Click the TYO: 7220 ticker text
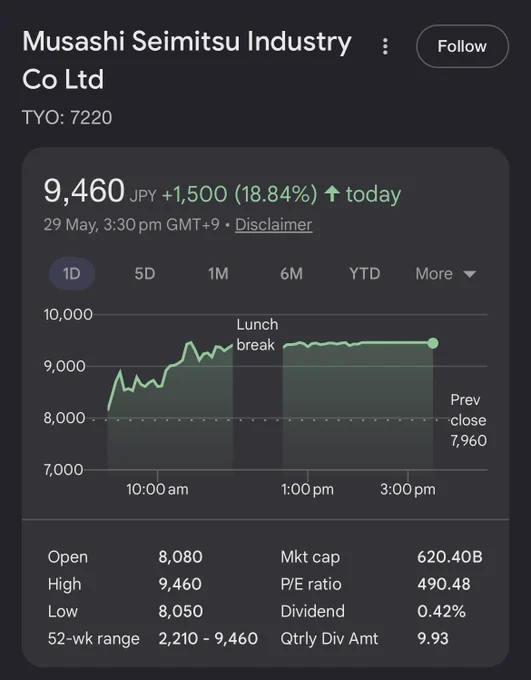 pos(67,118)
